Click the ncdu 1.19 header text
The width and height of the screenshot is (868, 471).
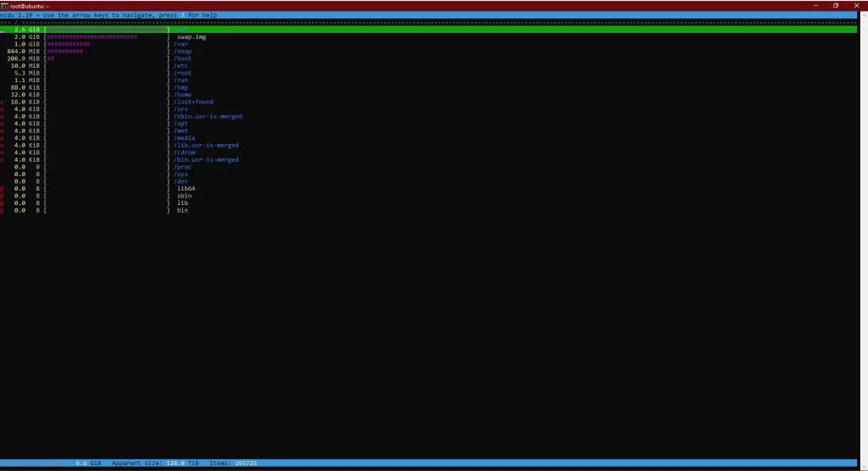(x=16, y=15)
